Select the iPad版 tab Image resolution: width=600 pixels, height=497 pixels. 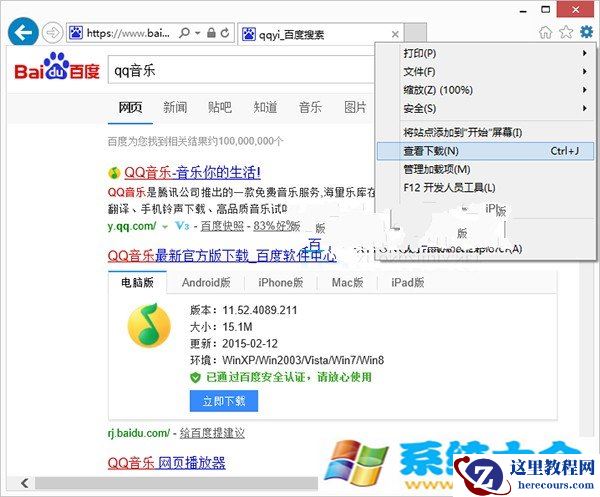coord(408,282)
